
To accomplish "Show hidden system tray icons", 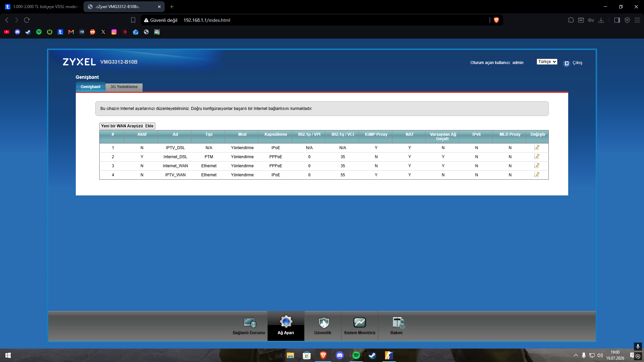I will tap(576, 355).
